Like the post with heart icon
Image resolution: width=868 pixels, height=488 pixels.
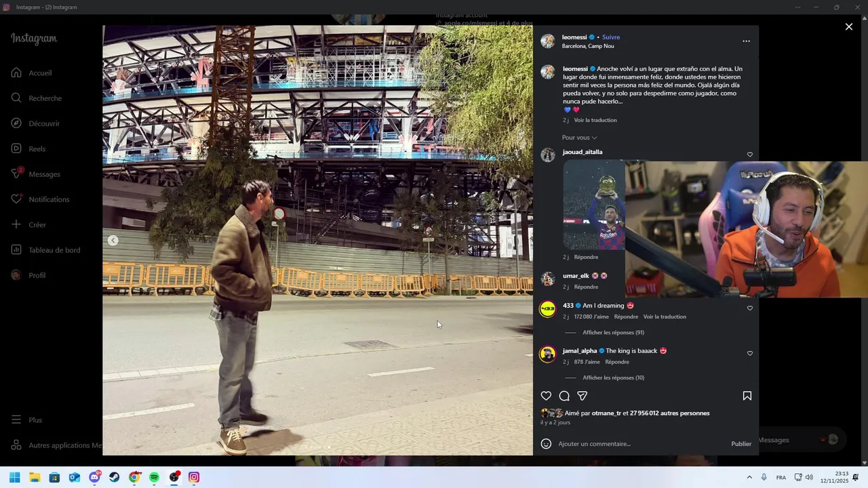[x=546, y=396]
